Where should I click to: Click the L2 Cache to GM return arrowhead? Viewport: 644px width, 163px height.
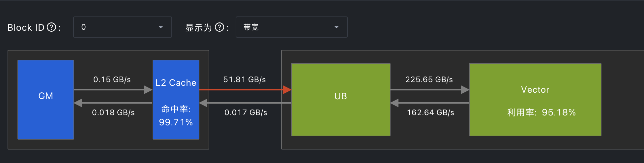pos(78,103)
